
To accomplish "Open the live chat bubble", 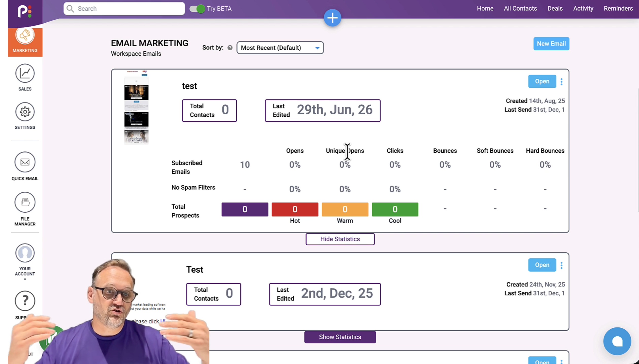I will 617,341.
